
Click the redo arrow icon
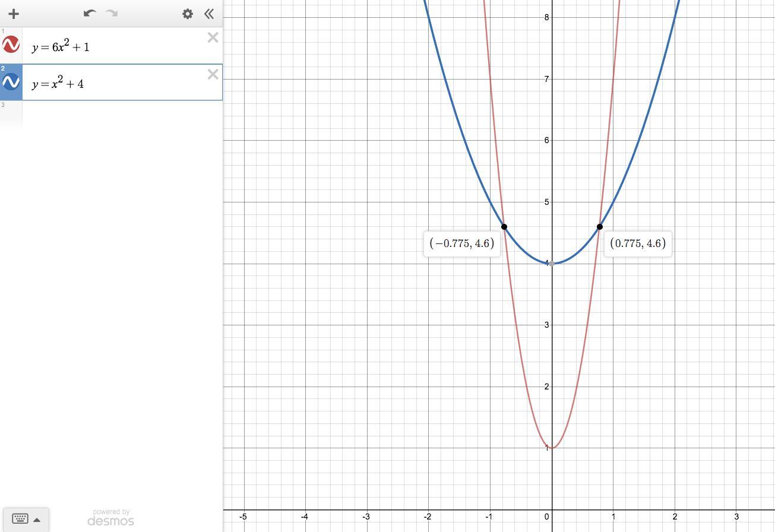tap(111, 13)
